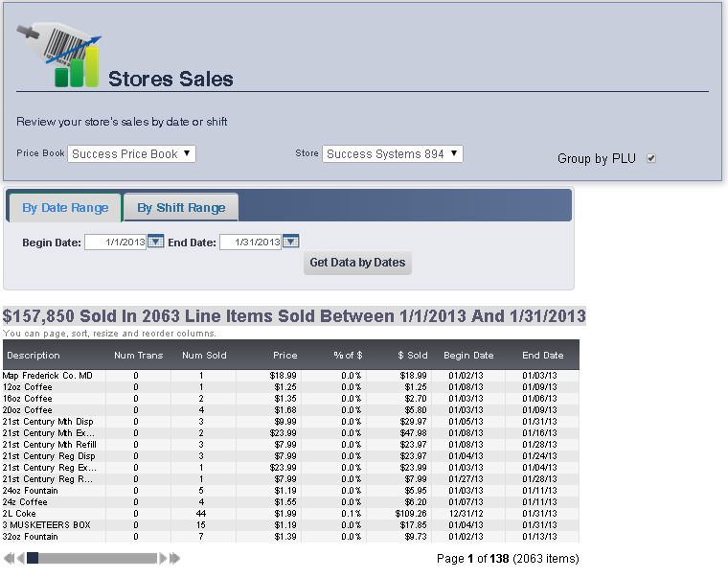
Task: Open the Price Book dropdown
Action: 131,153
